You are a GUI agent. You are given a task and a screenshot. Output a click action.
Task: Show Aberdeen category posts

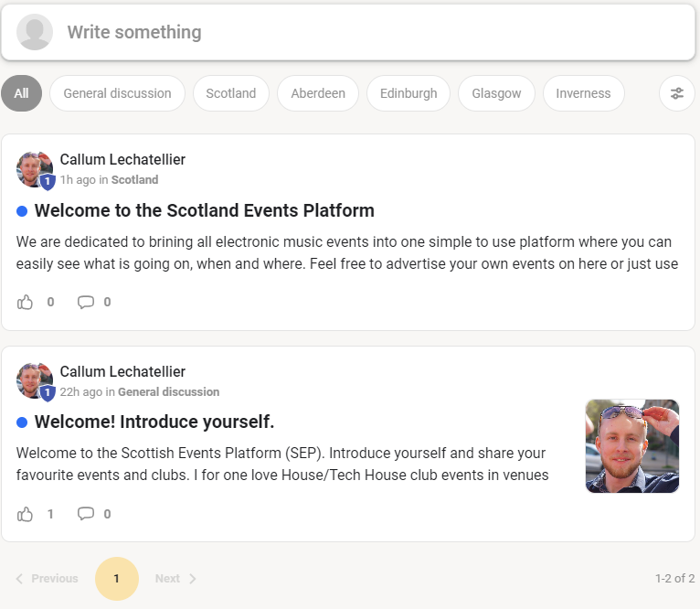click(x=318, y=93)
